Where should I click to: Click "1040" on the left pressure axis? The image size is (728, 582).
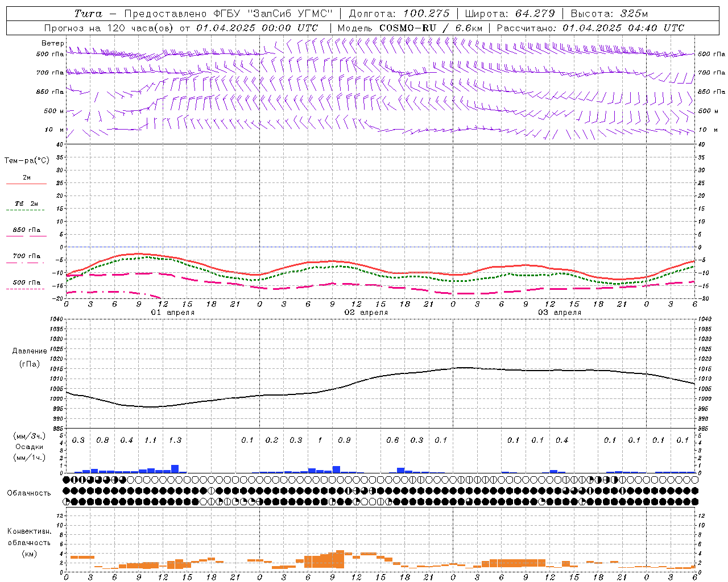(x=56, y=319)
